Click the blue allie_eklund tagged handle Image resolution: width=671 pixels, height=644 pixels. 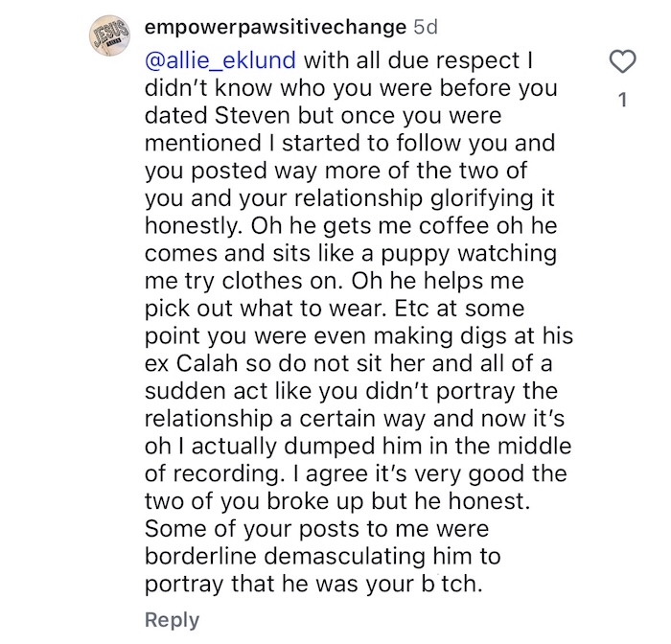pyautogui.click(x=220, y=60)
